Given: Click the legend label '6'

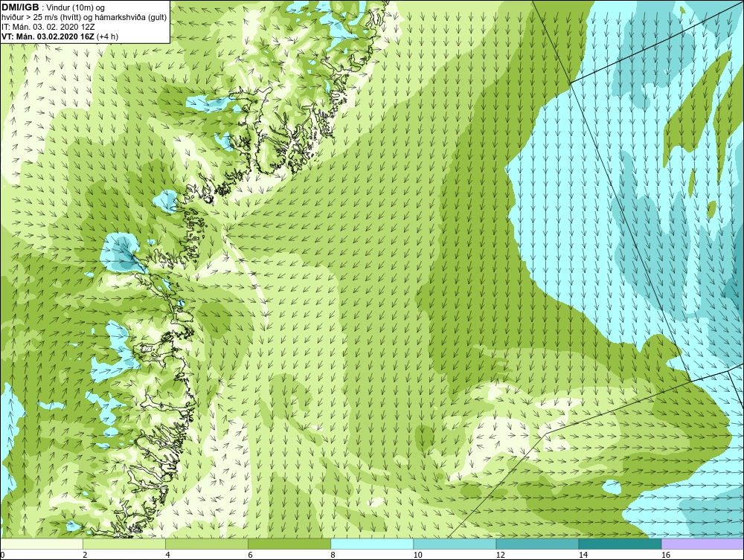Looking at the screenshot, I should tap(250, 555).
